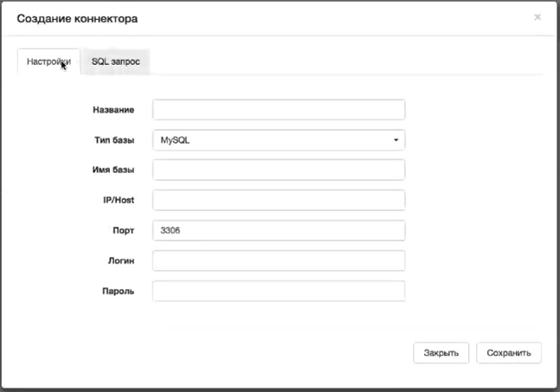Click the Пароль label
Screen dimensions: 560x392
click(x=118, y=291)
